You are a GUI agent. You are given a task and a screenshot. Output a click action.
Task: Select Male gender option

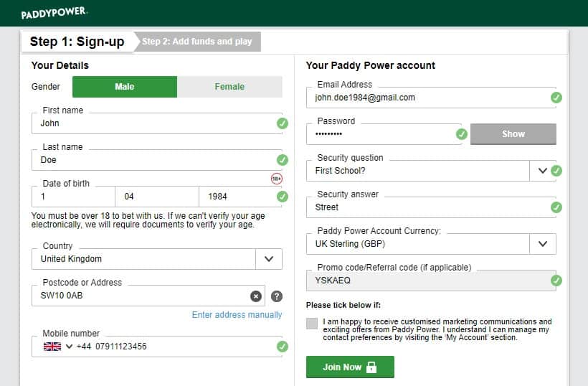coord(125,87)
